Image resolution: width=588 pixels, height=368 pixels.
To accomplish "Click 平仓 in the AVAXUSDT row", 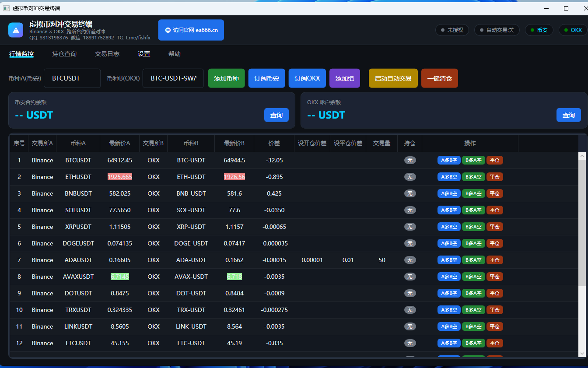I will [x=495, y=277].
